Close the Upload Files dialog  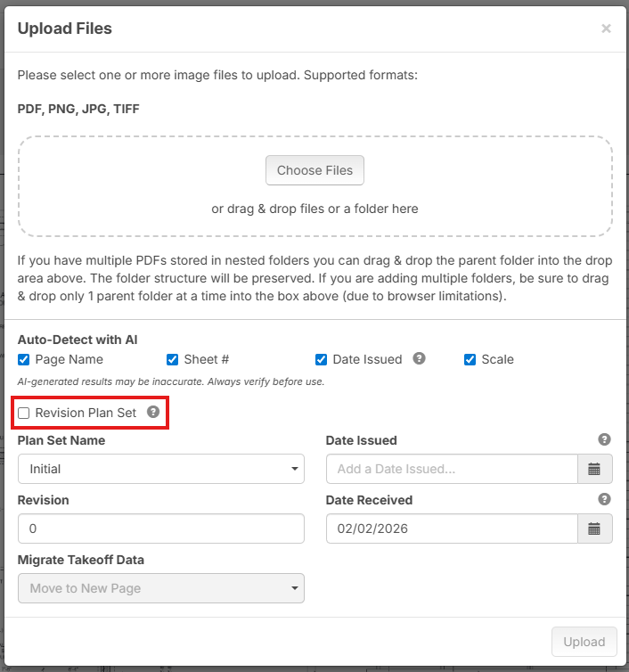[606, 29]
